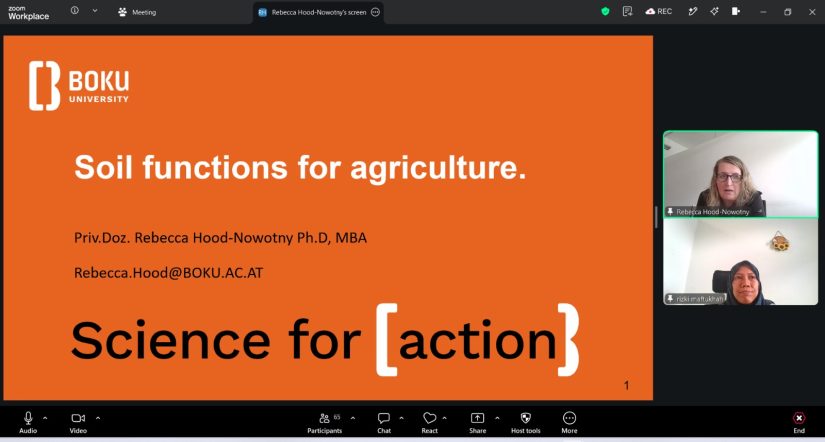Open the Participants panel
Screen dimensions: 825x442
pos(325,423)
